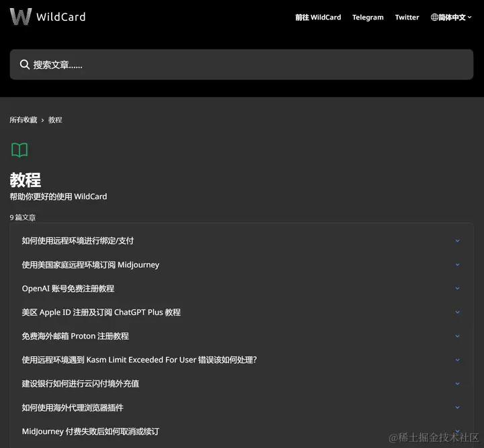Viewport: 484px width, 448px height.
Task: Go to 前往 WildCard link
Action: (x=318, y=17)
